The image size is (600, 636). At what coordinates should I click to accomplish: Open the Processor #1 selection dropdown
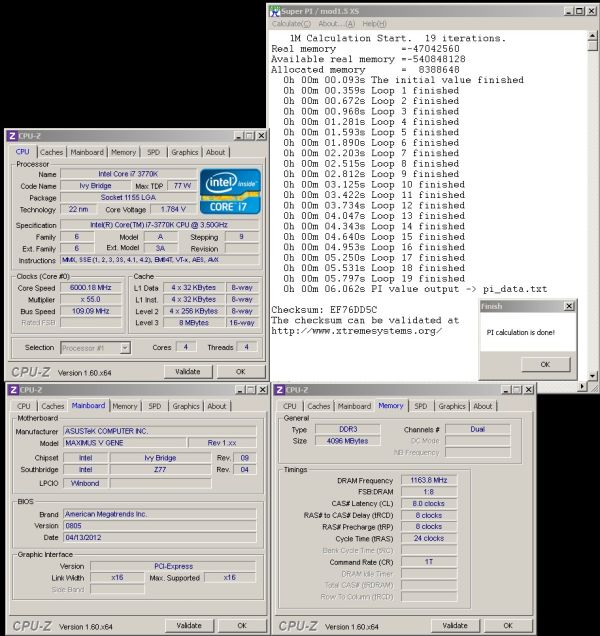click(125, 348)
